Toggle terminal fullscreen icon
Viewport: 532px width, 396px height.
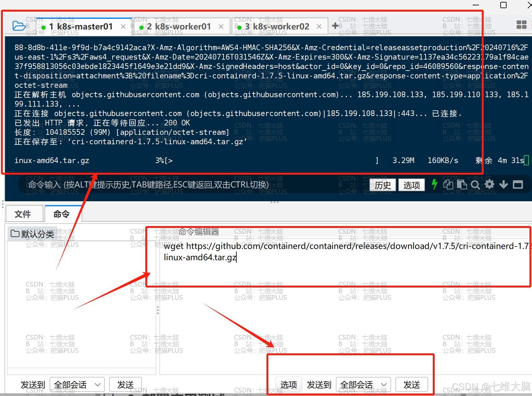(x=518, y=185)
